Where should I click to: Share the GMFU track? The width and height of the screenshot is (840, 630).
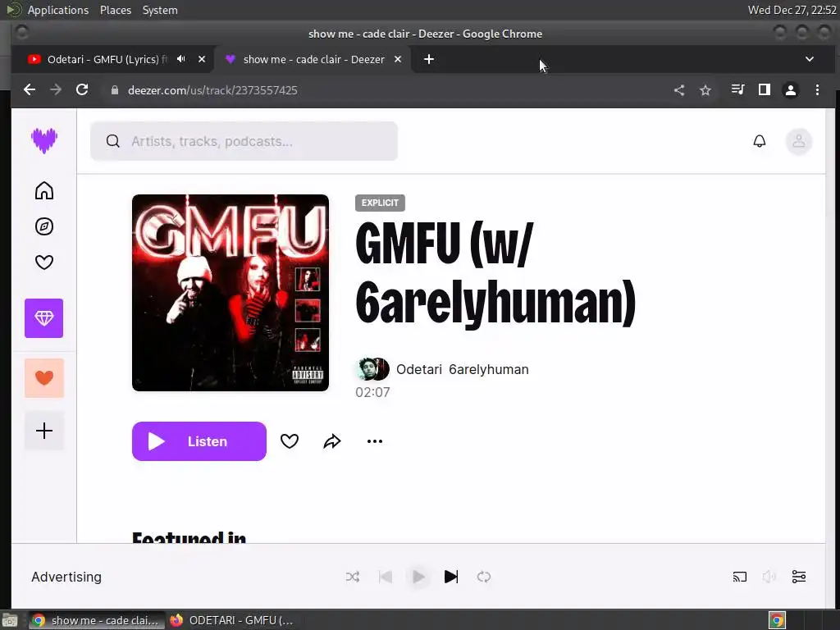332,441
